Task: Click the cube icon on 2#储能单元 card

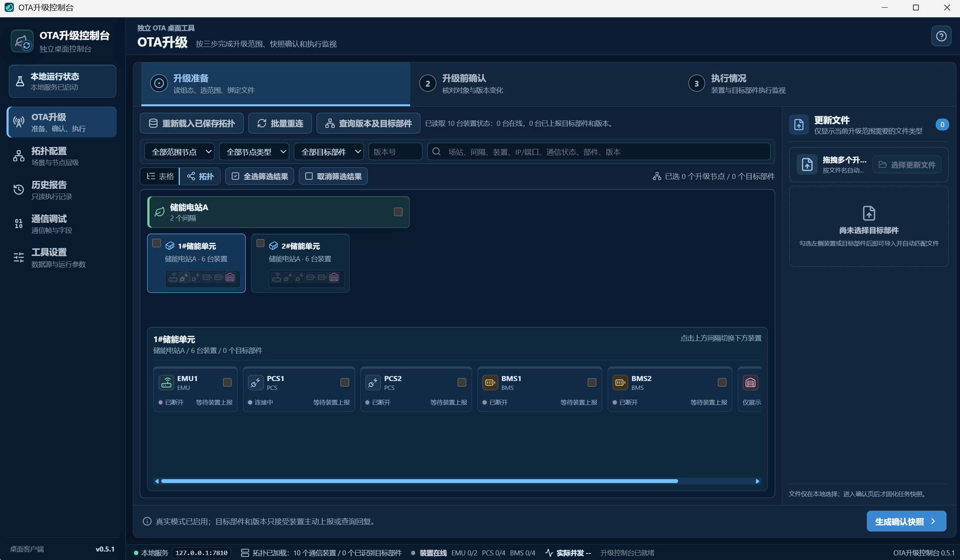Action: pos(273,246)
